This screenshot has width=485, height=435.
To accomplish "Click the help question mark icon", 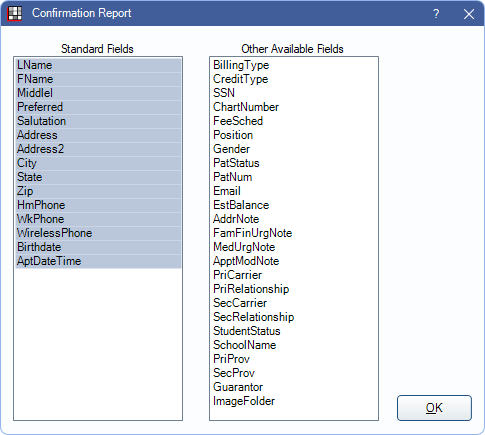I will [x=436, y=14].
